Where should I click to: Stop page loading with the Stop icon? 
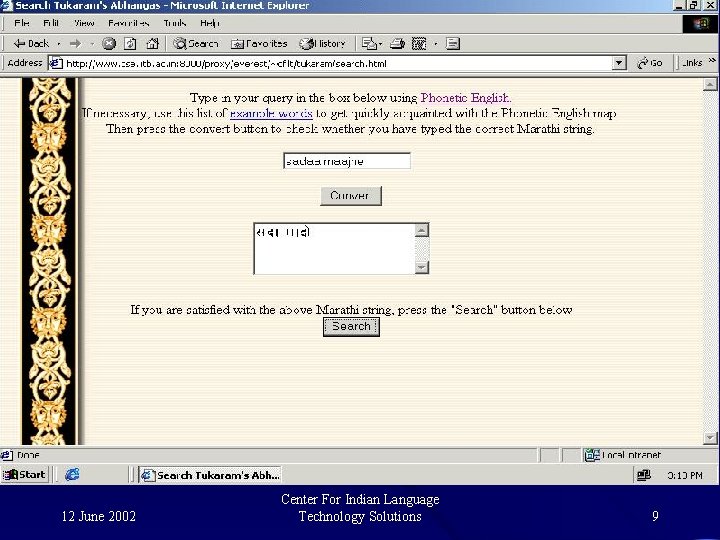(x=109, y=44)
